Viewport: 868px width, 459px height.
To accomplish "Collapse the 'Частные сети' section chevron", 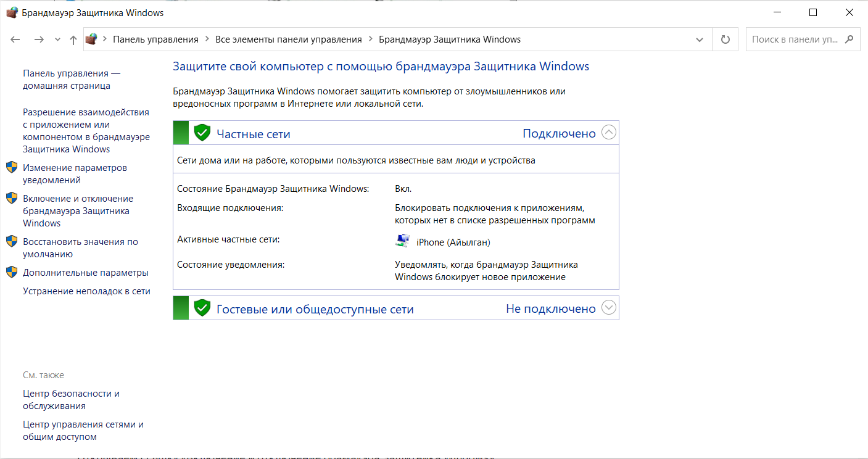I will [608, 133].
